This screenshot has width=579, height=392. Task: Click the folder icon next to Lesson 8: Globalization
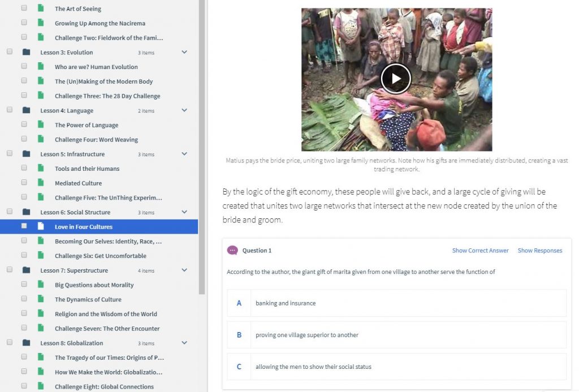coord(26,343)
